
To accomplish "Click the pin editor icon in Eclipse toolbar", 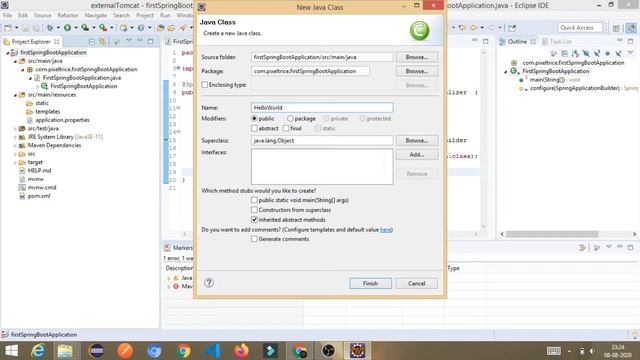I will pos(512,28).
